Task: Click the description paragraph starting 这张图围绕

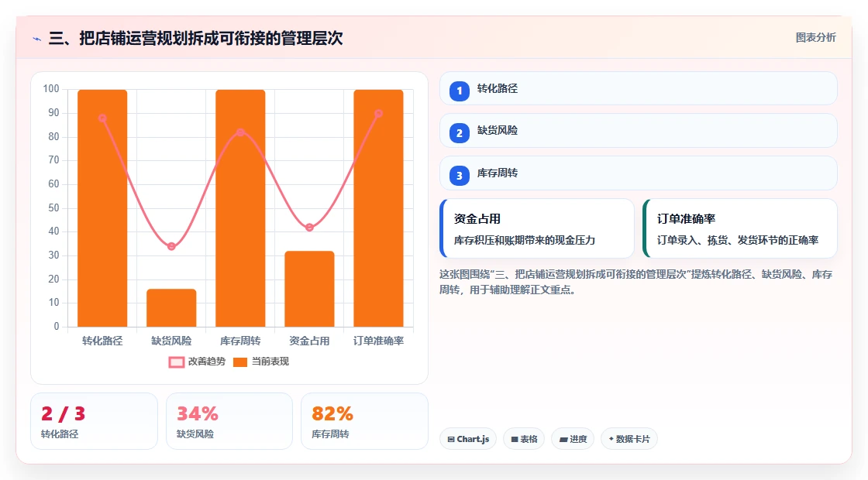Action: [x=636, y=282]
